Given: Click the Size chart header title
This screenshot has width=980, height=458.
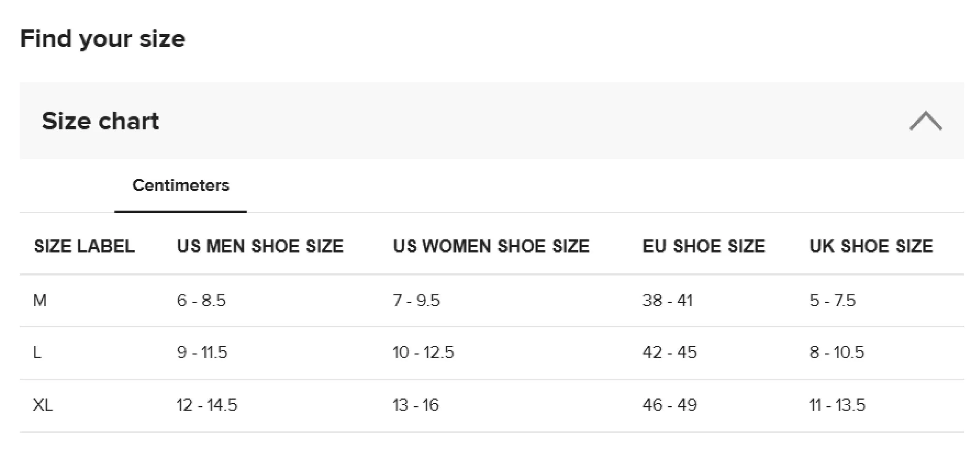Looking at the screenshot, I should [100, 121].
